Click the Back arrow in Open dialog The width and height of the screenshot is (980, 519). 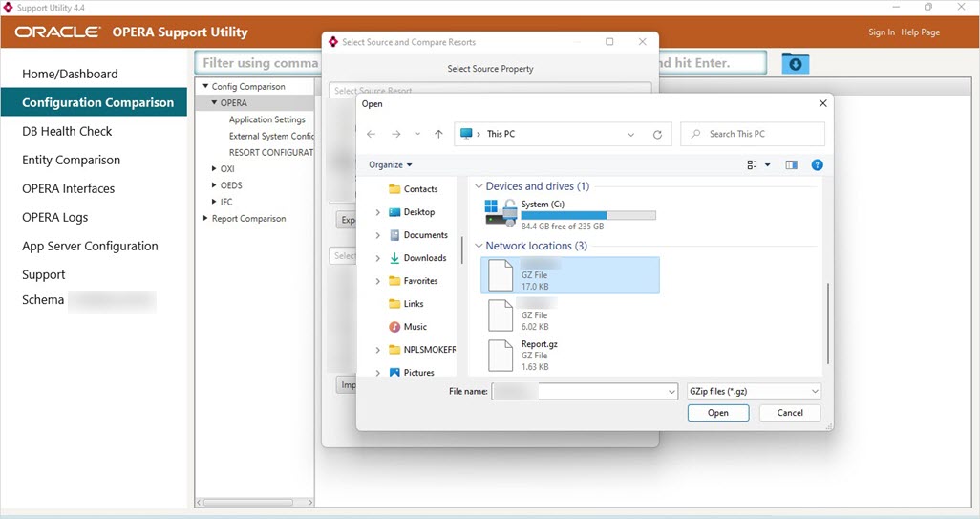[372, 134]
